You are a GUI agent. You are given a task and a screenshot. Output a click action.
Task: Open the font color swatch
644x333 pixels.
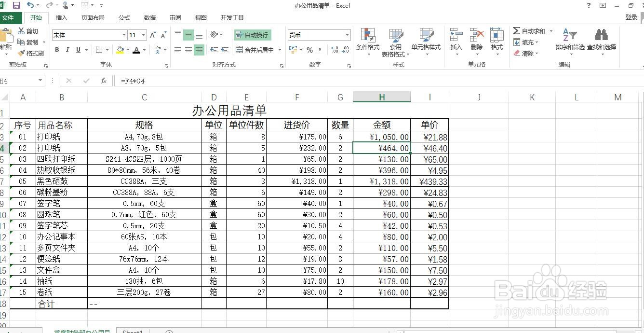pos(136,50)
